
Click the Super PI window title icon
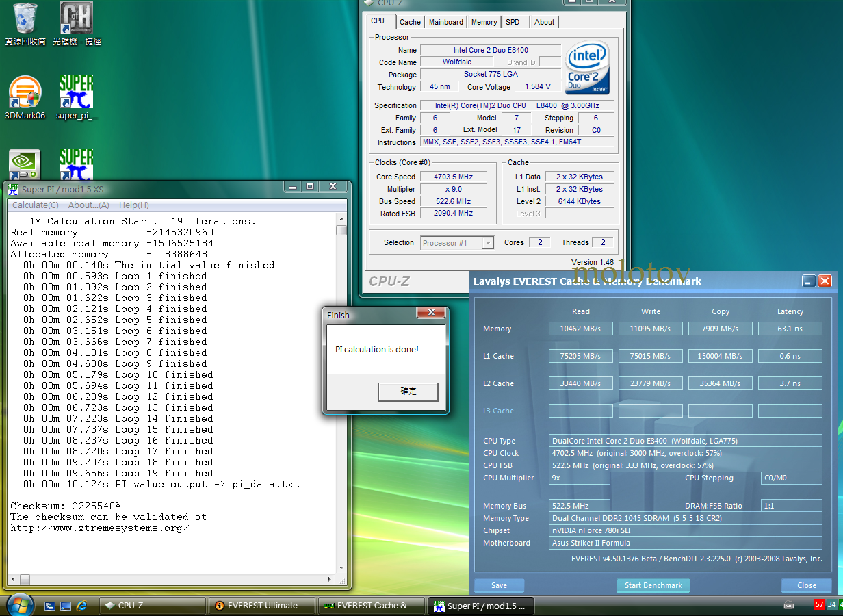pyautogui.click(x=13, y=189)
